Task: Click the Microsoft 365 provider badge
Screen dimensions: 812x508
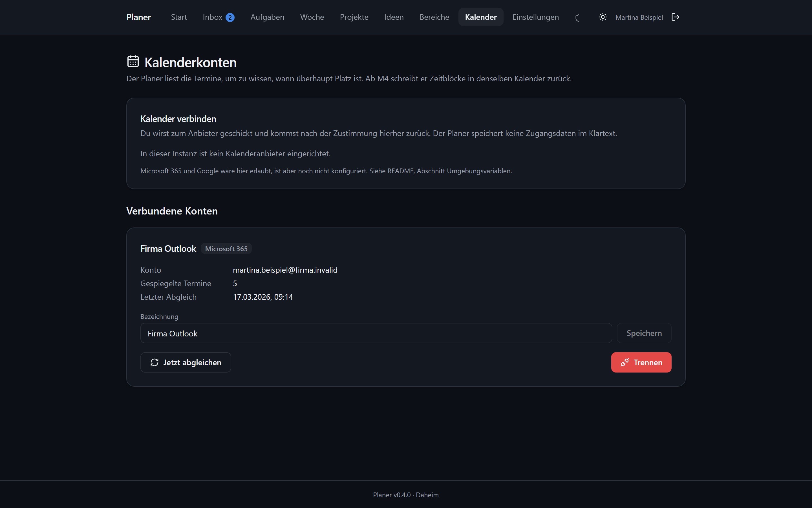Action: tap(226, 249)
